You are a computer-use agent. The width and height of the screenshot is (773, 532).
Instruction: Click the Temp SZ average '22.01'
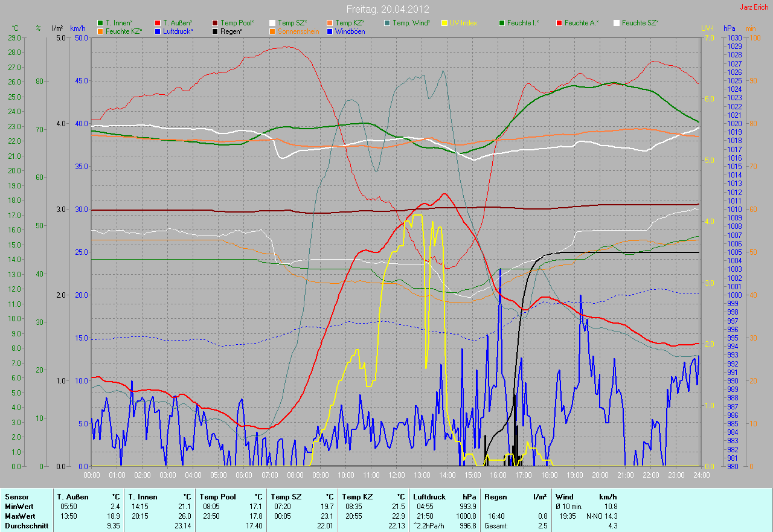click(324, 526)
